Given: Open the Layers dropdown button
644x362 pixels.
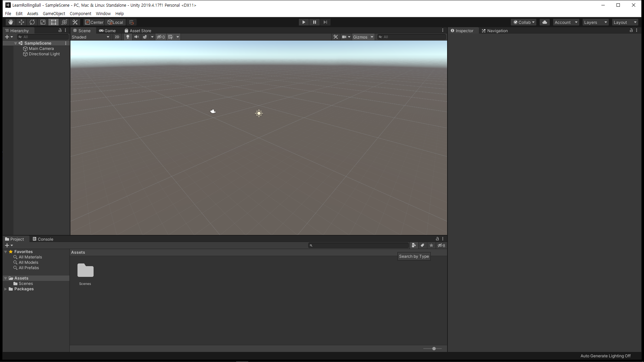Looking at the screenshot, I should 595,22.
